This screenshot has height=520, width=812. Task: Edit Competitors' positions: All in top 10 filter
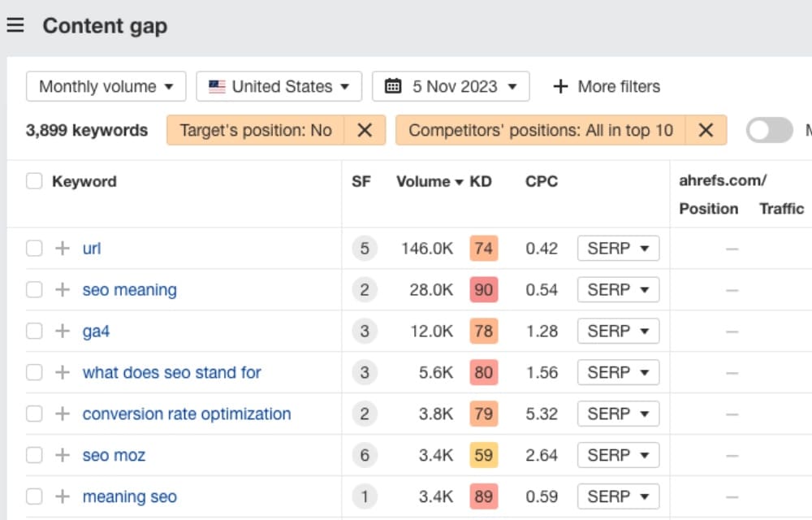(541, 130)
